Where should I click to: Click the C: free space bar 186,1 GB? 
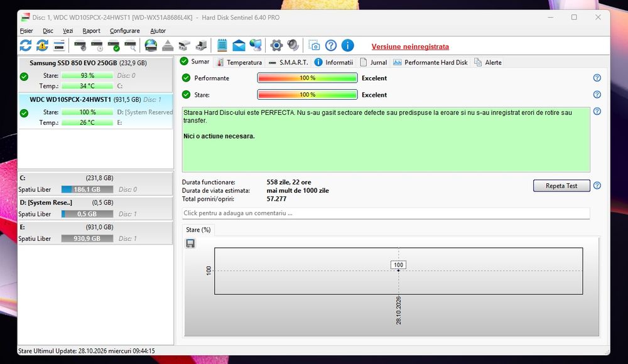(87, 190)
